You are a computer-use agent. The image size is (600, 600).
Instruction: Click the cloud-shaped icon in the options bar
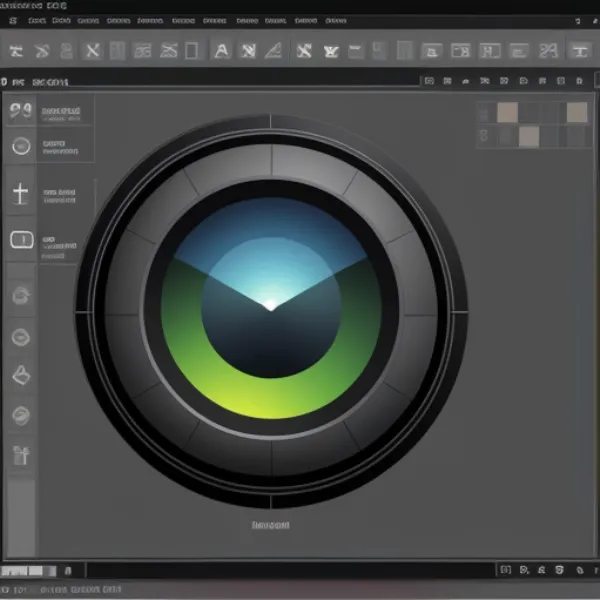point(466,81)
